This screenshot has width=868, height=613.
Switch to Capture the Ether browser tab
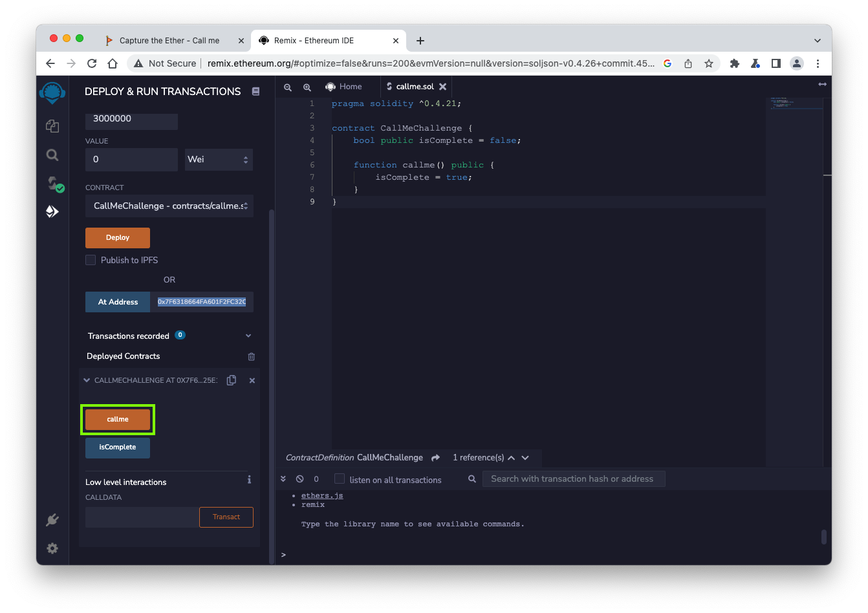pyautogui.click(x=169, y=40)
